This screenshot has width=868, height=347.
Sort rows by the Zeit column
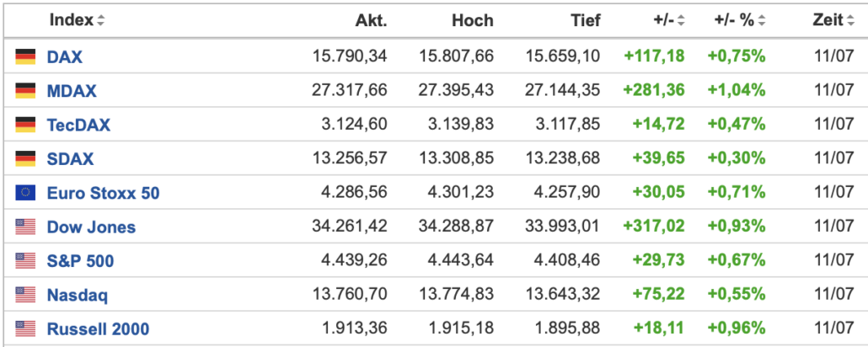[x=850, y=21]
